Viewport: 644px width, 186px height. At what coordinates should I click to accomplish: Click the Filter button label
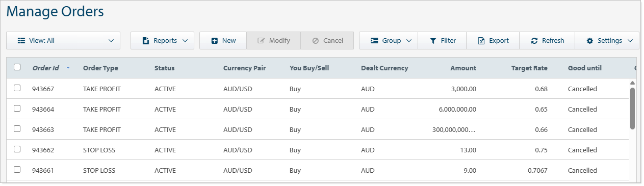pyautogui.click(x=448, y=41)
